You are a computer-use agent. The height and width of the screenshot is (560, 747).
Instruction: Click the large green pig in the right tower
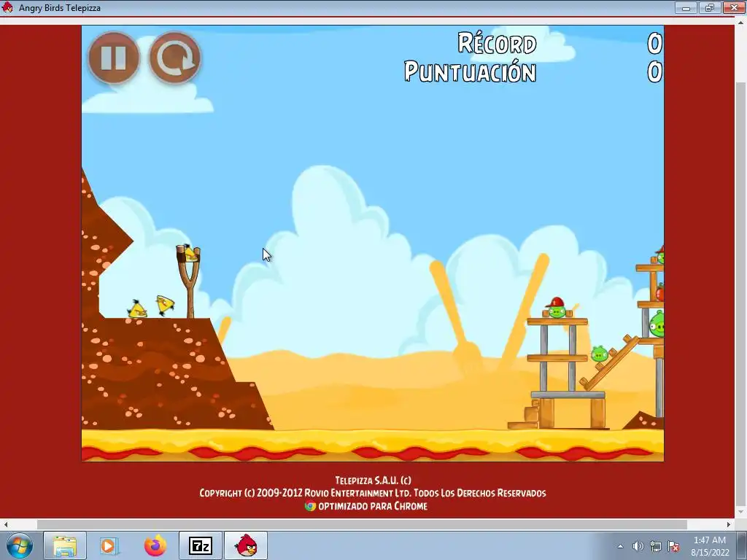657,323
